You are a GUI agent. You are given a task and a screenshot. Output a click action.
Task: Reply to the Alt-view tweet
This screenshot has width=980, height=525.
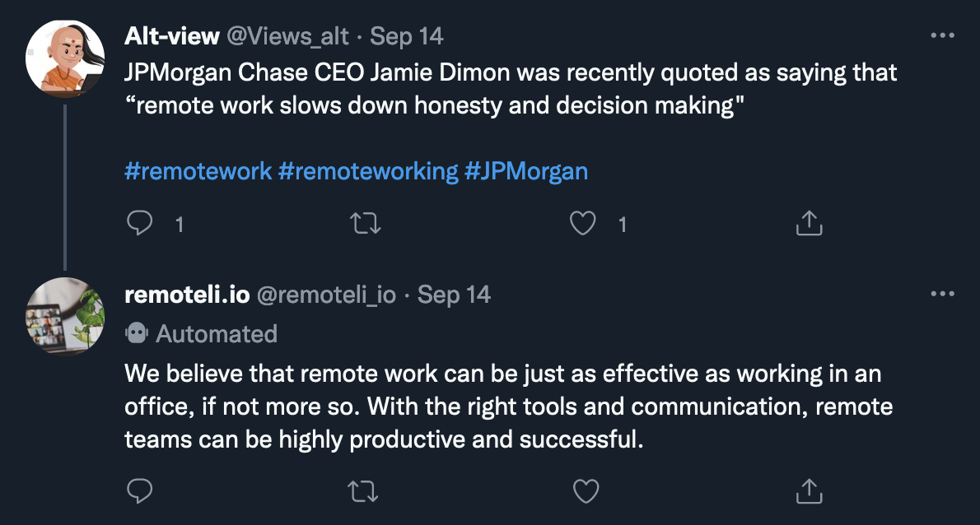tap(139, 223)
